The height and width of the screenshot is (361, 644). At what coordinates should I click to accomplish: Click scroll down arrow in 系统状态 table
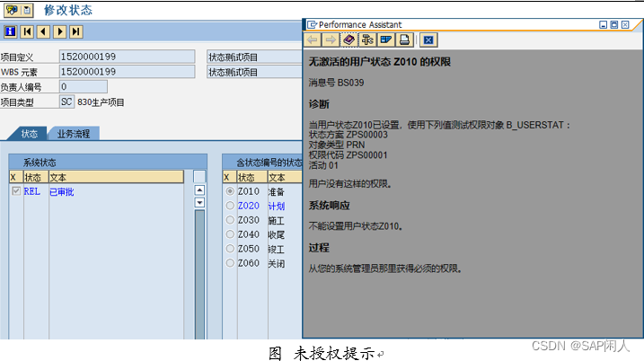(199, 202)
